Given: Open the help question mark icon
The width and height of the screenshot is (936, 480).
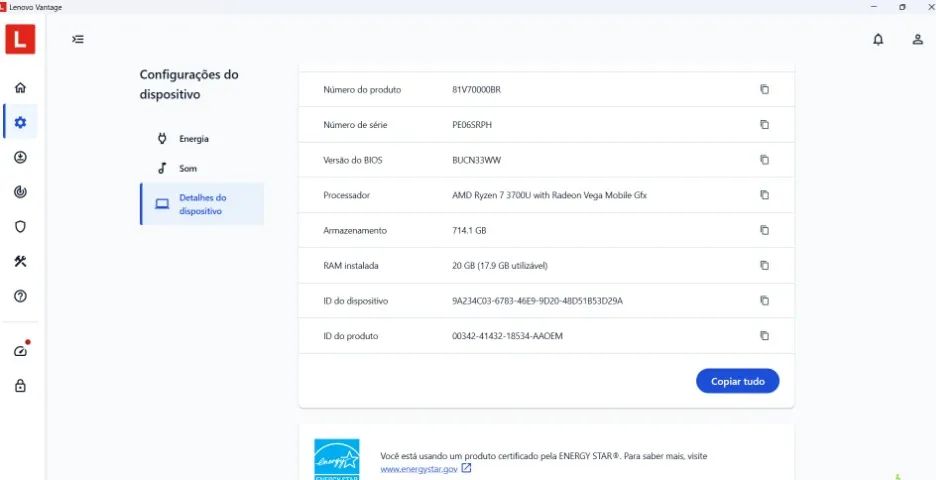Looking at the screenshot, I should (x=20, y=296).
